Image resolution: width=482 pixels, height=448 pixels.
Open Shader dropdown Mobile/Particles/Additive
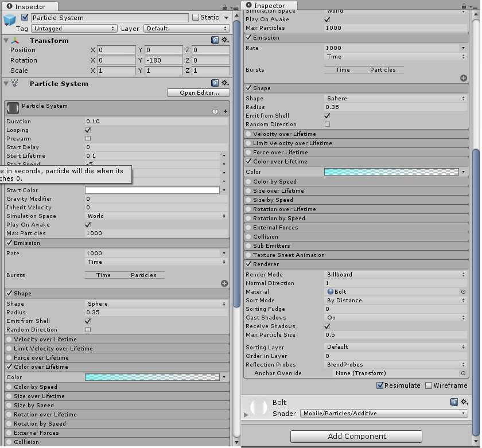384,413
